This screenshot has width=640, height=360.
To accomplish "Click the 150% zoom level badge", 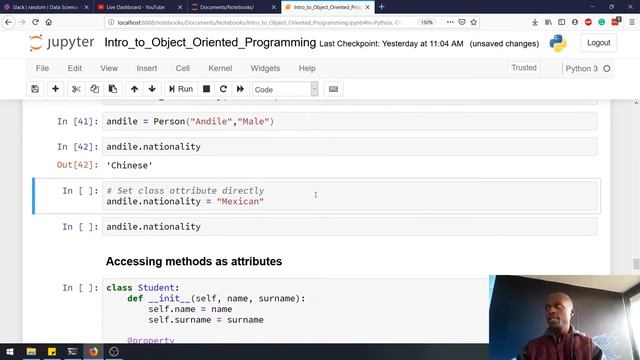I will (427, 22).
